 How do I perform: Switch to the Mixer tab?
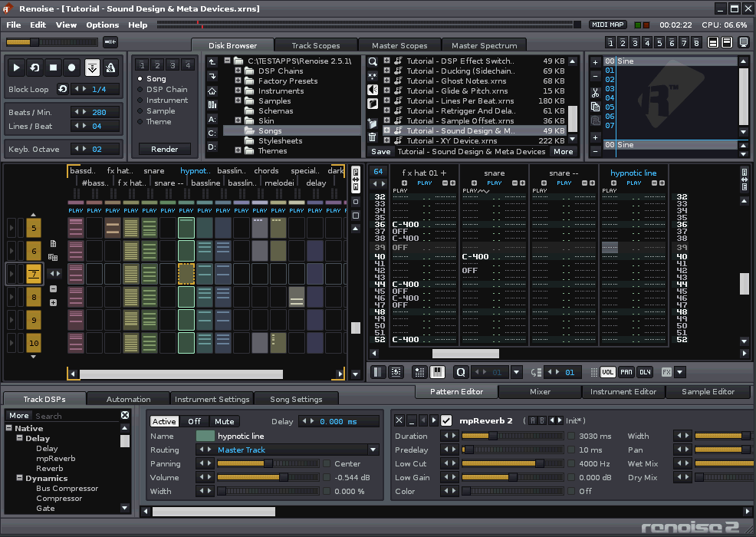[x=540, y=391]
